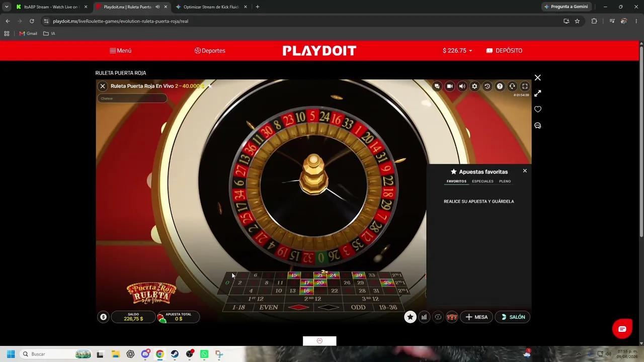
Task: Click Pregunta a Gemini button
Action: click(566, 7)
